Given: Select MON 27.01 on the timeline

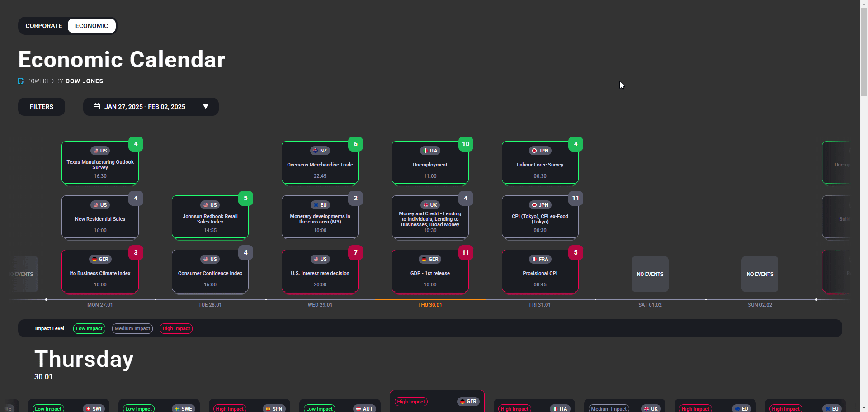Looking at the screenshot, I should coord(100,305).
